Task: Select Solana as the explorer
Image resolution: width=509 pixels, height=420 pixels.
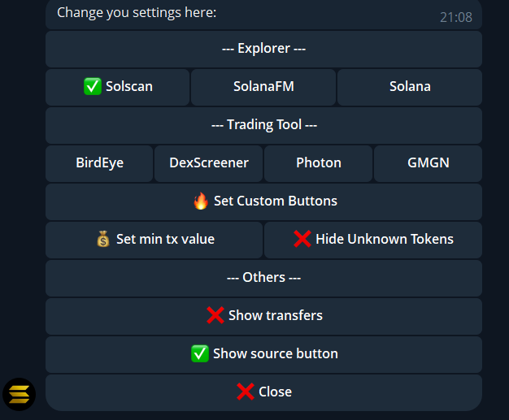Action: coord(410,87)
